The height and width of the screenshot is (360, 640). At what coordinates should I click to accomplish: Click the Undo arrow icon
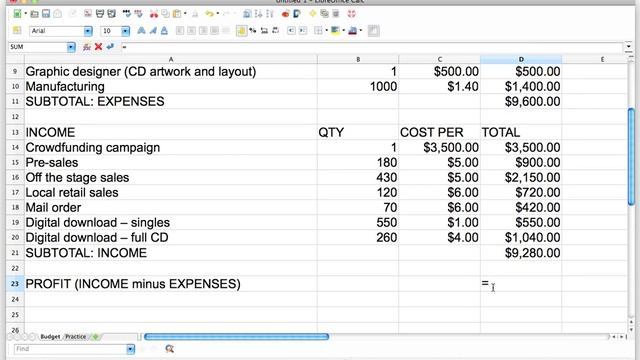pyautogui.click(x=209, y=14)
